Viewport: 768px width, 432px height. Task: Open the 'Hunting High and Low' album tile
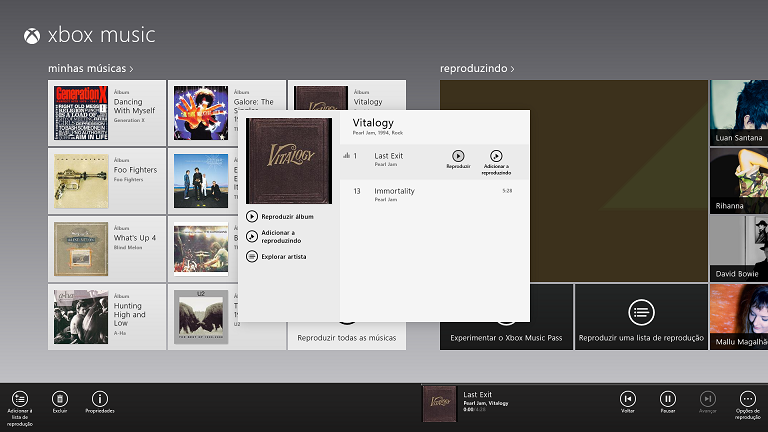coord(107,317)
